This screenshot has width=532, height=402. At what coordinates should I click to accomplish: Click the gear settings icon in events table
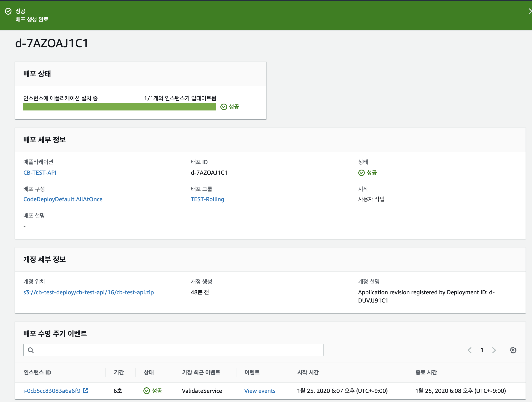[513, 350]
